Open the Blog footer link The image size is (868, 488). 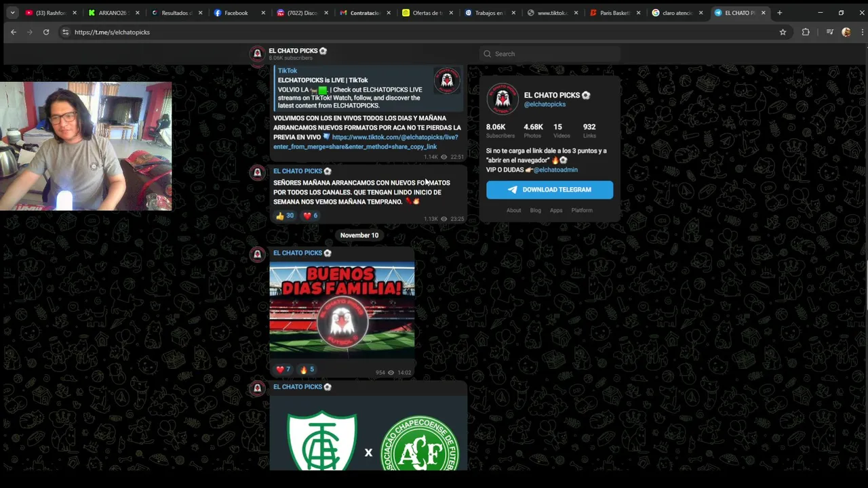[536, 210]
